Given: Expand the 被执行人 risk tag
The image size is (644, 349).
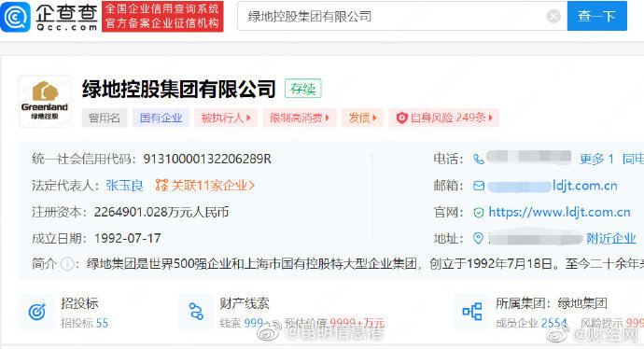Looking at the screenshot, I should (x=226, y=119).
